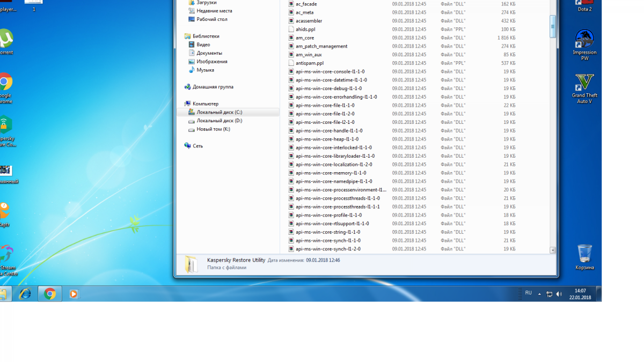Click Show desktop strip at taskbar end

click(x=598, y=294)
